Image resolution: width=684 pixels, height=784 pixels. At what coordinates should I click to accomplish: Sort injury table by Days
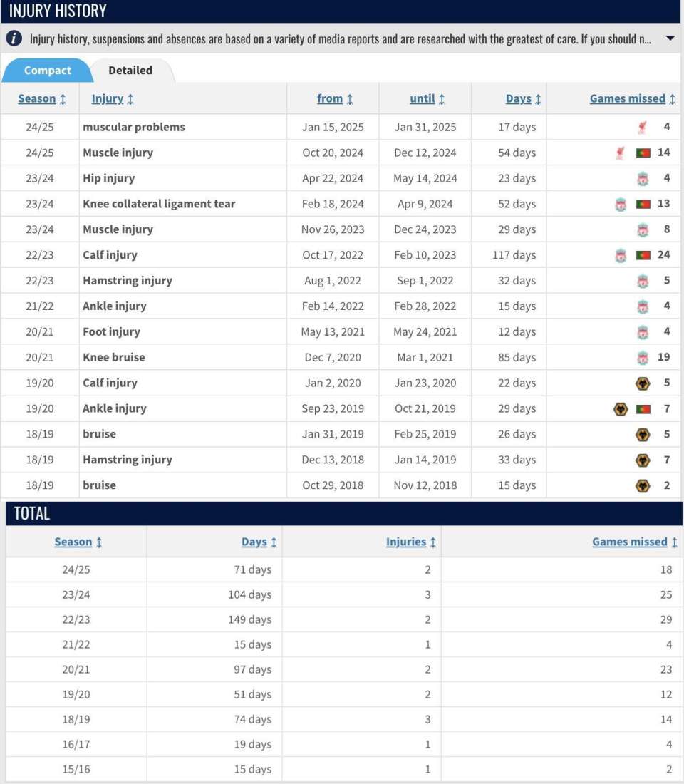coord(524,98)
